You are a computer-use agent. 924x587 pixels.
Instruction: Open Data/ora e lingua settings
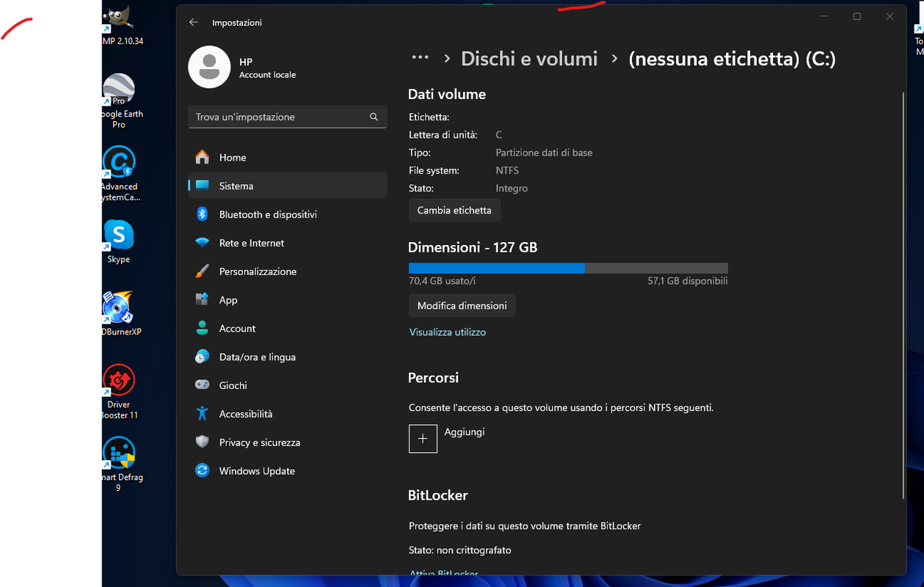click(288, 357)
